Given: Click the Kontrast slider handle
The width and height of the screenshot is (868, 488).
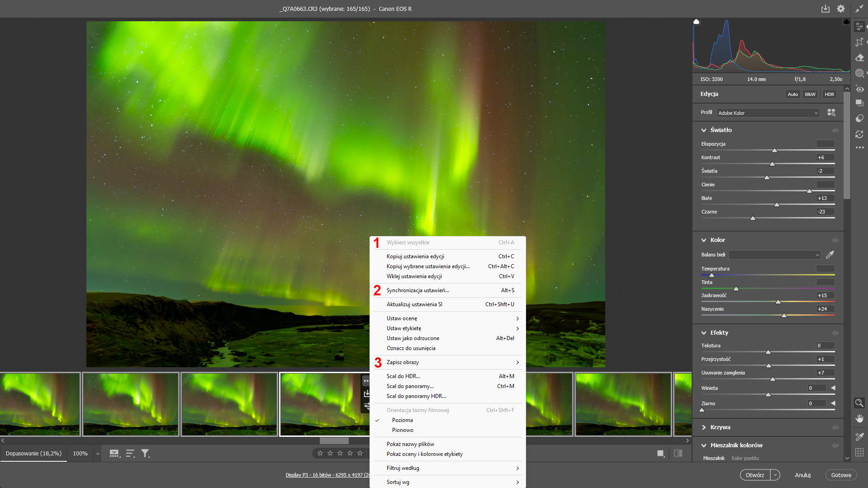Looking at the screenshot, I should 772,164.
